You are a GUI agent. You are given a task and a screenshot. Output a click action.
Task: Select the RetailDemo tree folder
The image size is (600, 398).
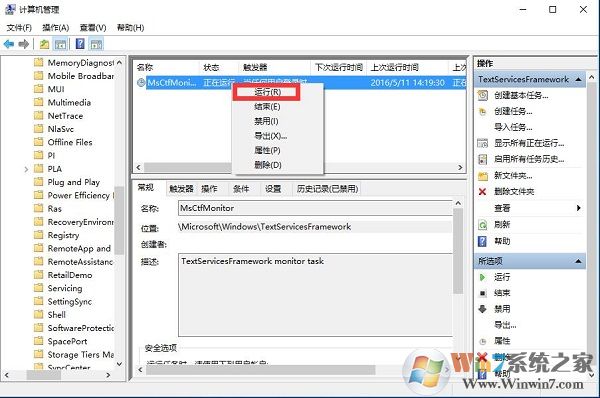[x=70, y=275]
